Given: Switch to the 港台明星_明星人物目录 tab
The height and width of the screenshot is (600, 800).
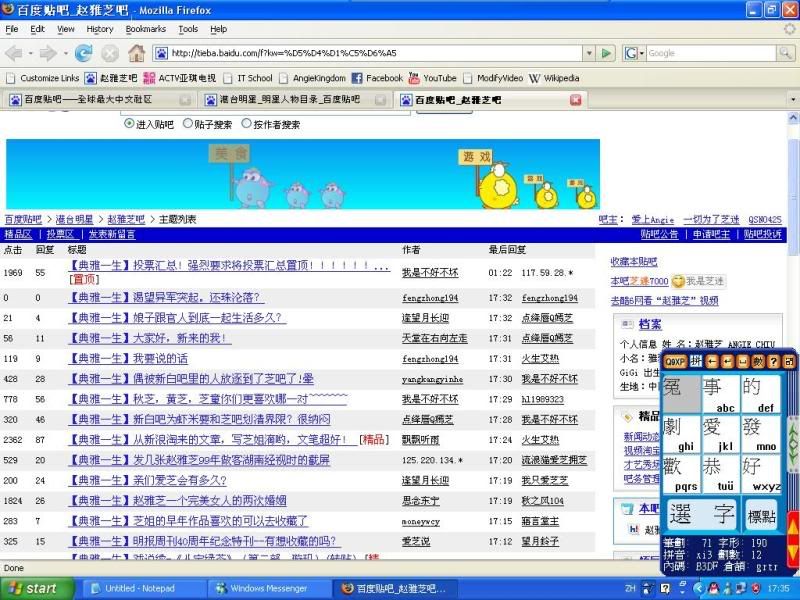Looking at the screenshot, I should [x=295, y=99].
